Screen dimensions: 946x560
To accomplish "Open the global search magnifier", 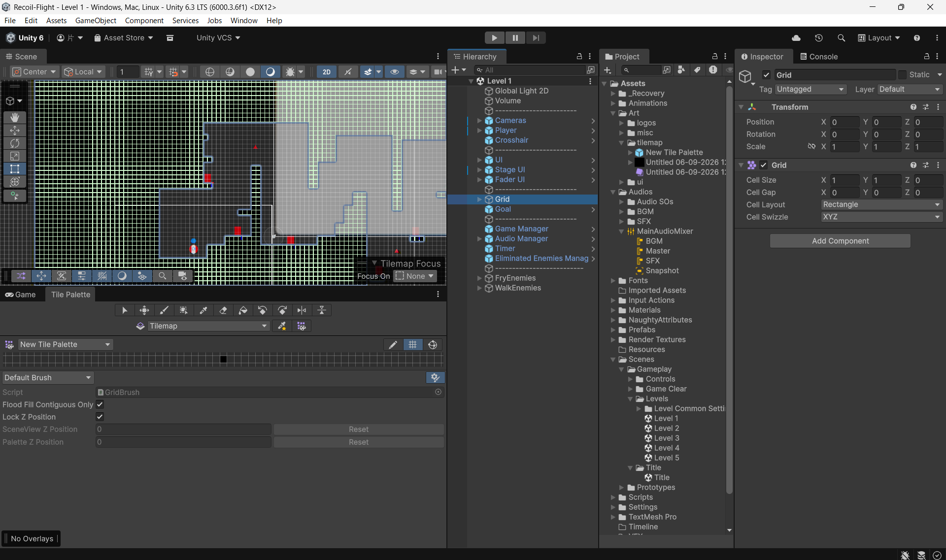I will tap(842, 38).
